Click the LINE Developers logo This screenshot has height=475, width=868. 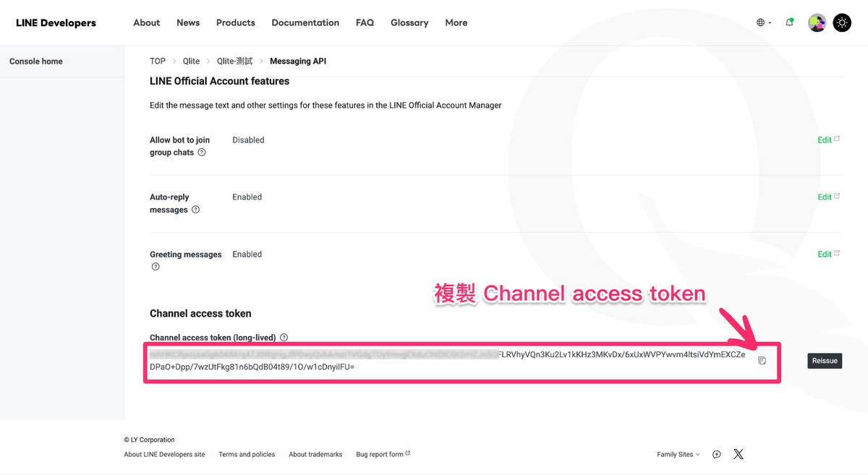[x=56, y=23]
